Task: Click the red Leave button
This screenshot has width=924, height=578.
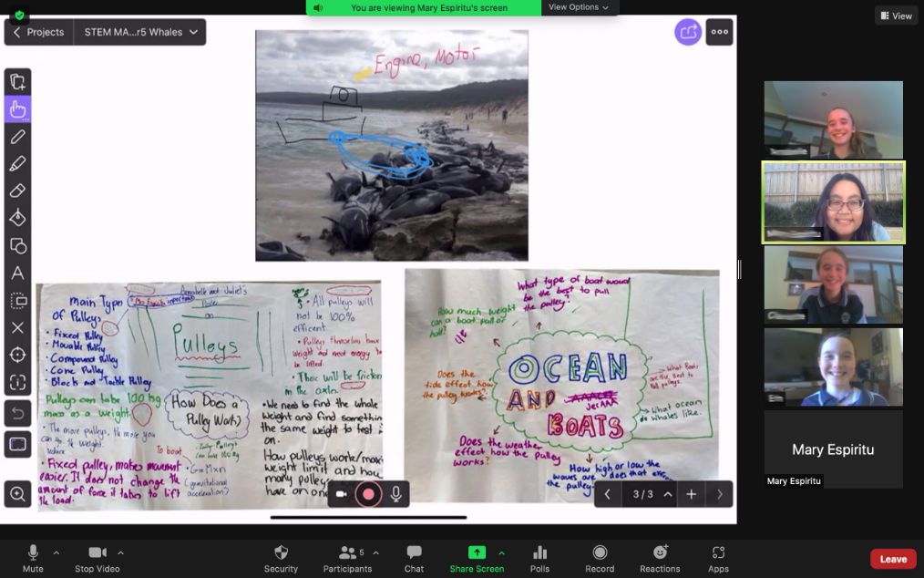Action: pos(892,559)
